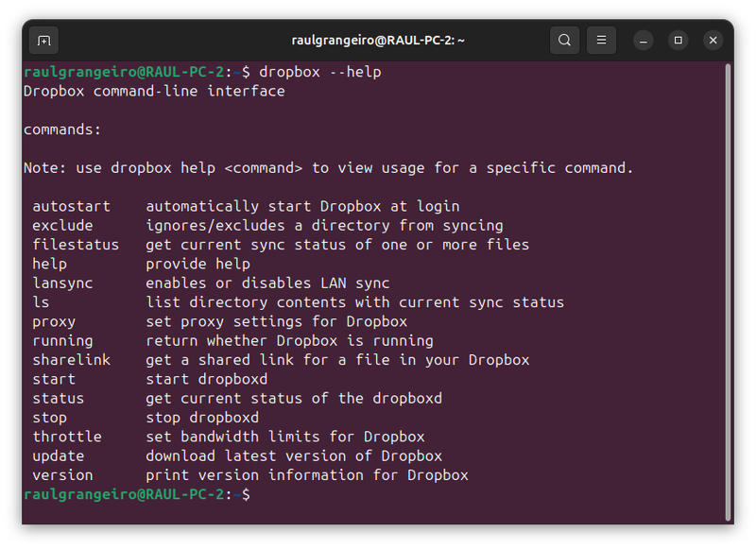This screenshot has height=549, width=756.
Task: Maximize the terminal window
Action: (x=678, y=40)
